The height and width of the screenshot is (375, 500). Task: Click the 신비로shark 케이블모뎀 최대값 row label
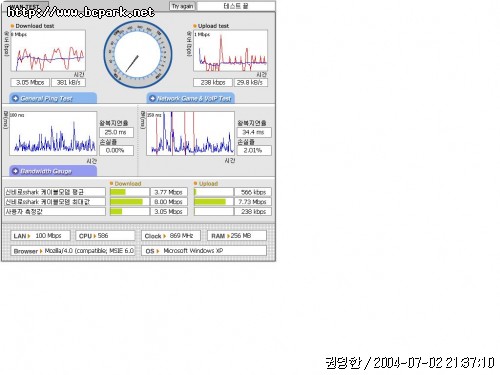pos(55,202)
